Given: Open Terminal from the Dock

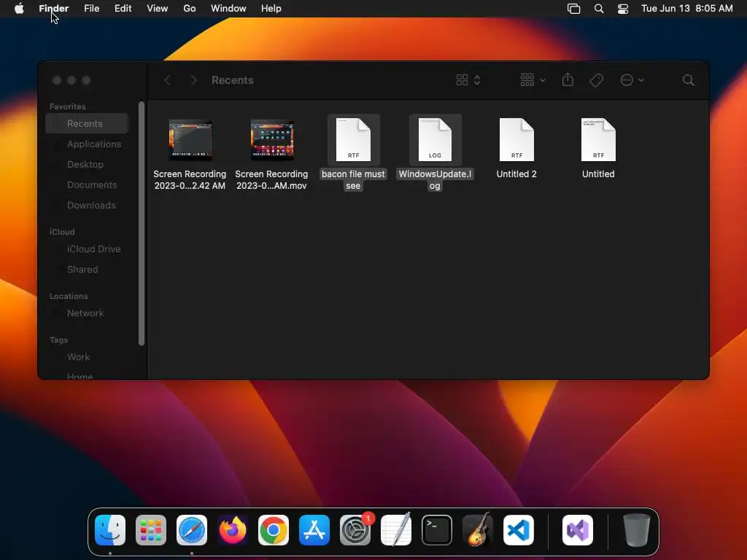Looking at the screenshot, I should tap(437, 530).
